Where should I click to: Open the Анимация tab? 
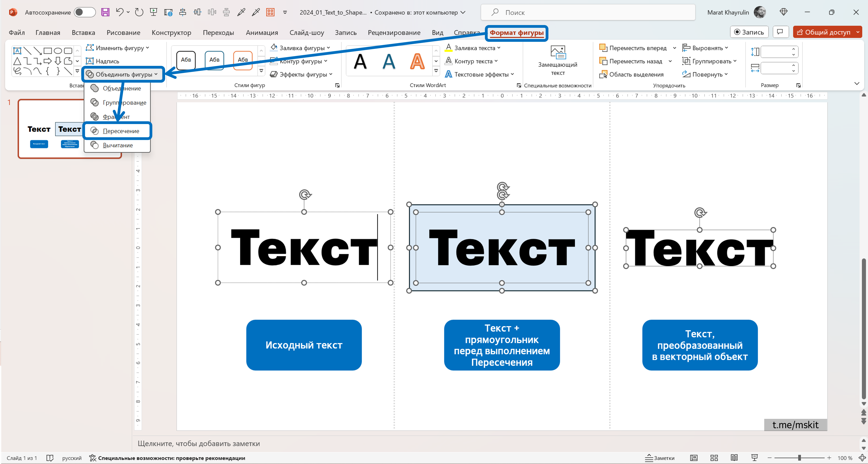pyautogui.click(x=262, y=32)
